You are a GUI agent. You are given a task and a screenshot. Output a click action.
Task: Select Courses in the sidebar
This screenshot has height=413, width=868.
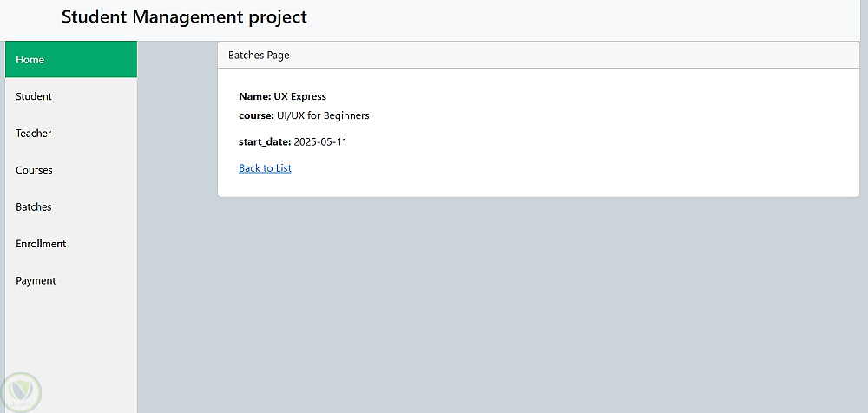(35, 170)
